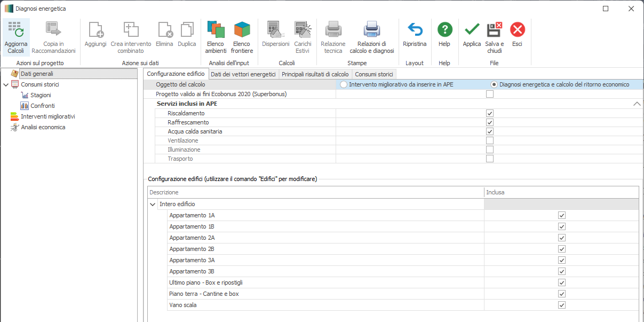Image resolution: width=644 pixels, height=322 pixels.
Task: Open Elenco ambienti list
Action: point(216,29)
